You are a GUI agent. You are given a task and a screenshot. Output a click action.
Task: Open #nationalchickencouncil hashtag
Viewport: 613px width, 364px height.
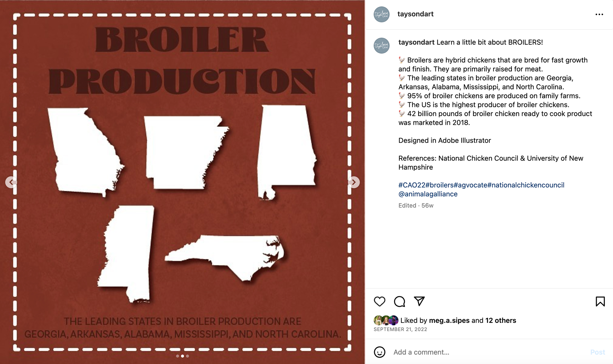[526, 185]
